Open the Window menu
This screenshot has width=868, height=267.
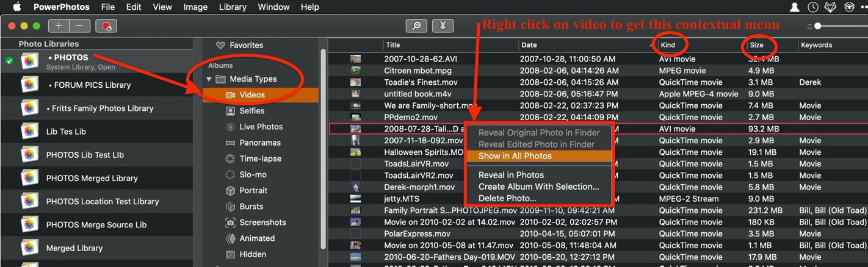point(273,7)
